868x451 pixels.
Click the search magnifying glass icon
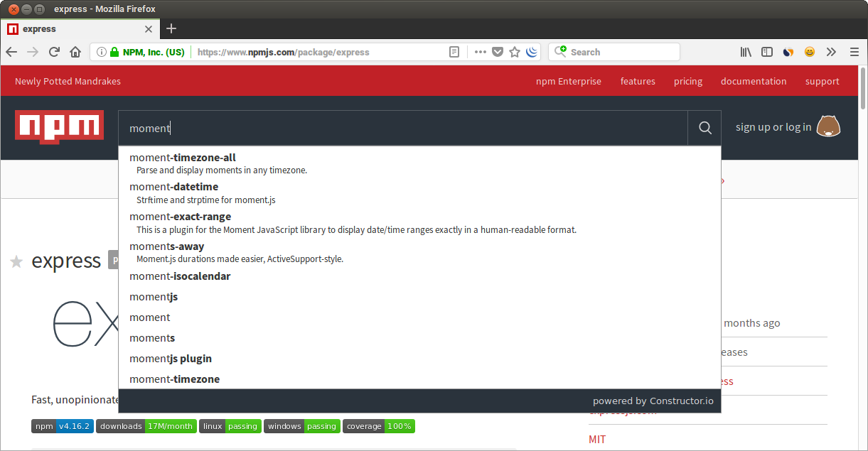[x=704, y=127]
